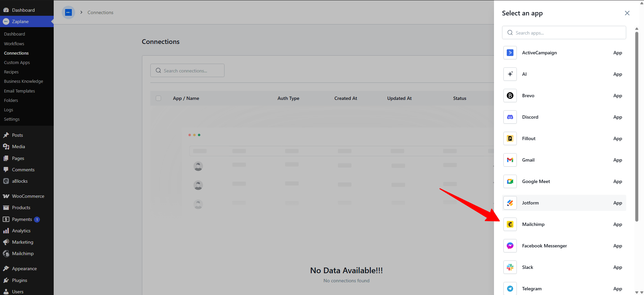
Task: Select Brevo app name
Action: click(528, 96)
